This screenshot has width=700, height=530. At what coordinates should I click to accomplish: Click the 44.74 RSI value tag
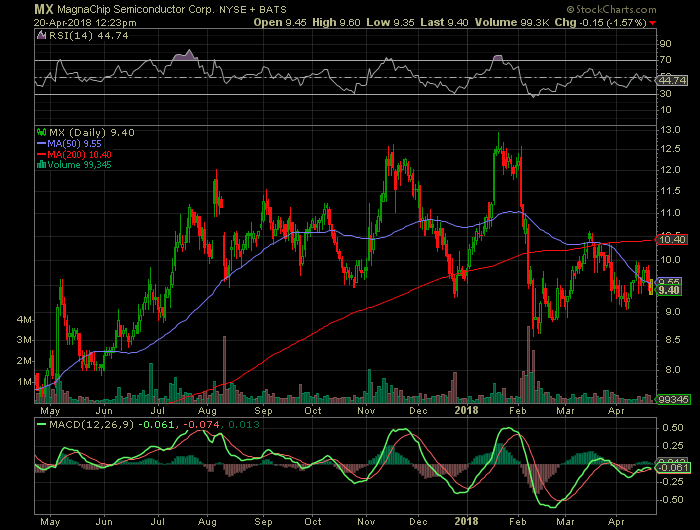click(672, 80)
